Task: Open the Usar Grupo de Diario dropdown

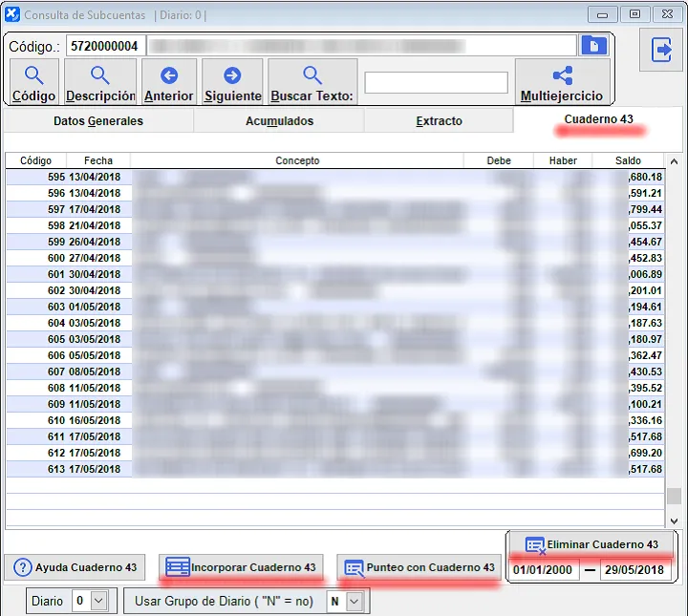Action: click(x=355, y=602)
